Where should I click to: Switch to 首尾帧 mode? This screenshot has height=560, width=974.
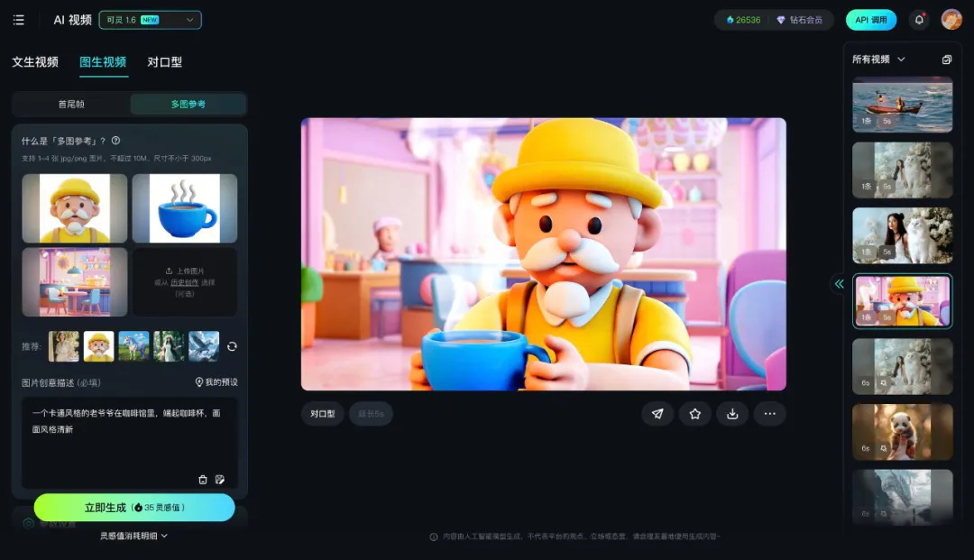pos(71,105)
